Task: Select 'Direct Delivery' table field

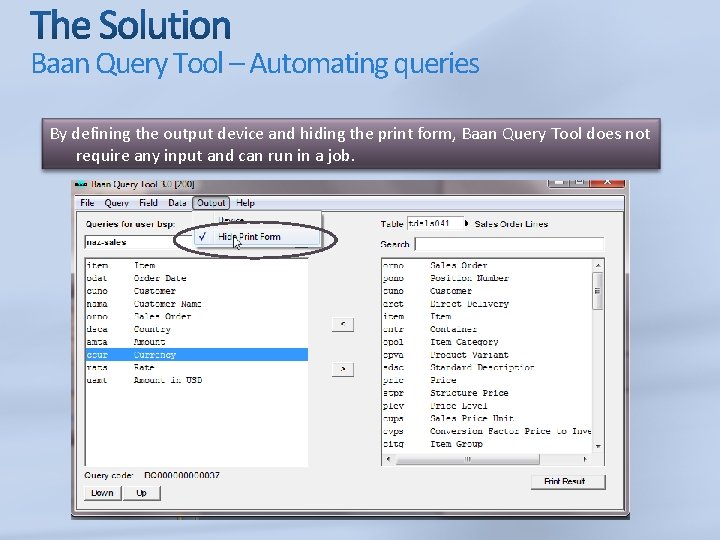Action: pos(487,304)
